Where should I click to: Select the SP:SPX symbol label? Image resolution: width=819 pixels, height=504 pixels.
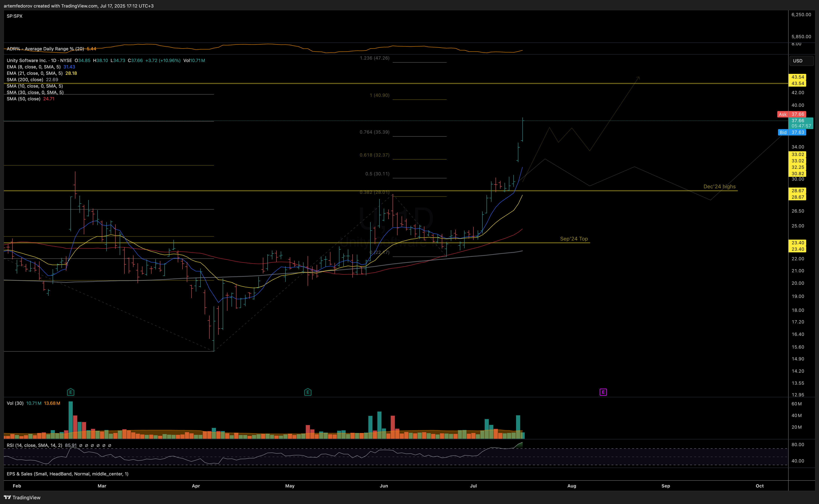point(15,16)
